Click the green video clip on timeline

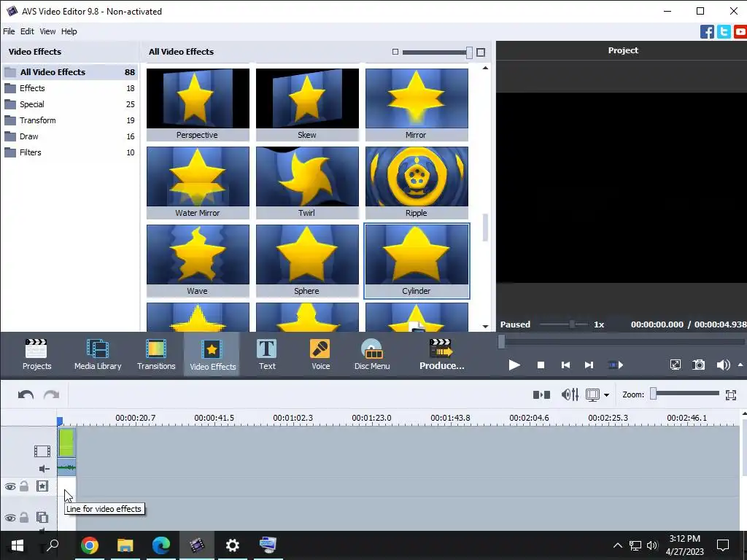[x=66, y=443]
